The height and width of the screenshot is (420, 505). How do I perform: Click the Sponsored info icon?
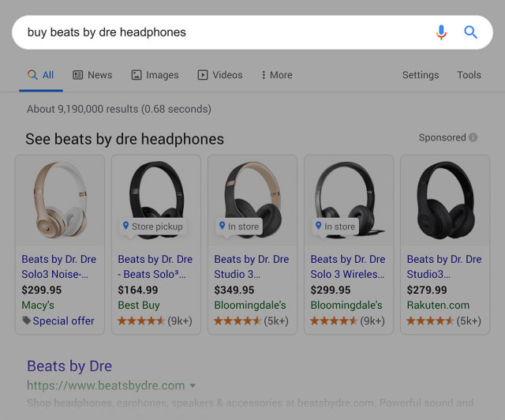tap(473, 137)
